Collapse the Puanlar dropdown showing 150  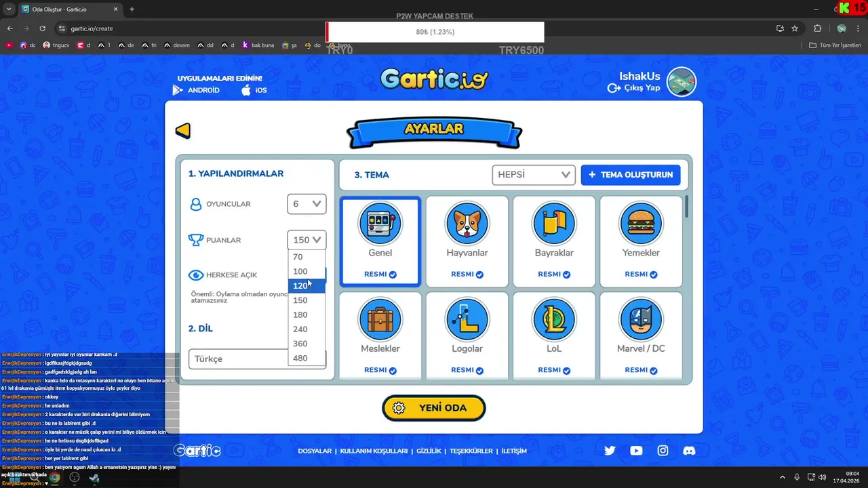point(307,240)
